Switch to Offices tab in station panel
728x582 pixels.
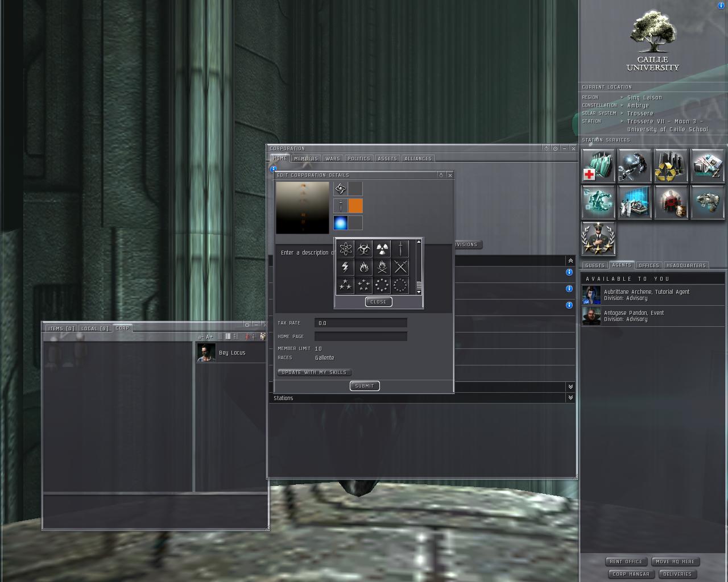pos(649,265)
